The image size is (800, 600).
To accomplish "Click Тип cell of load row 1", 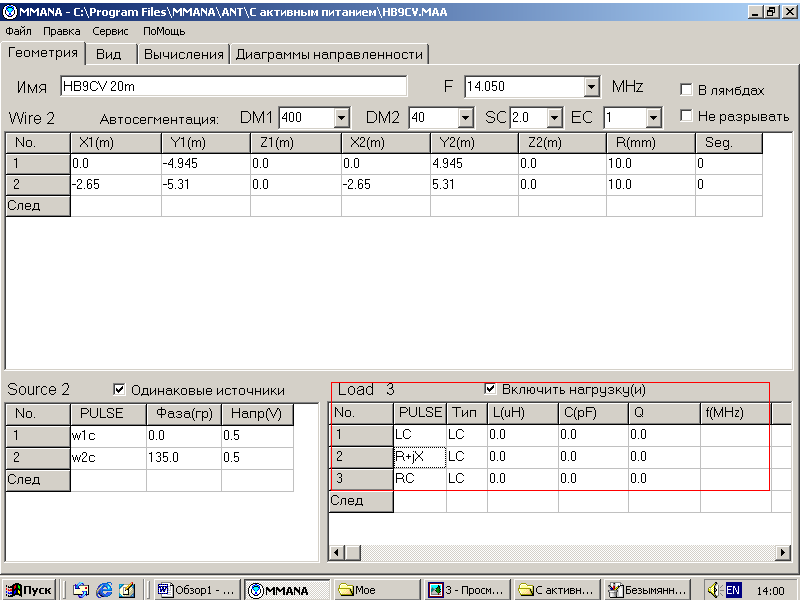I will 466,435.
